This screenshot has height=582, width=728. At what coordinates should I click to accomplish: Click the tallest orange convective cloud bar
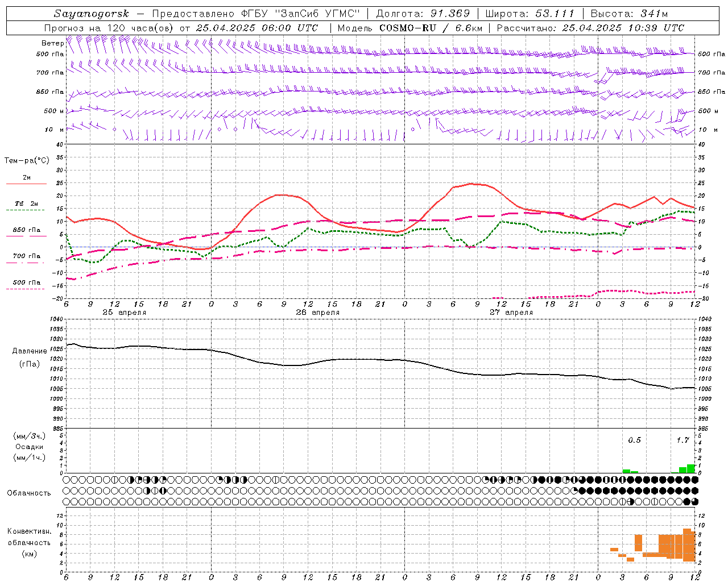point(687,545)
